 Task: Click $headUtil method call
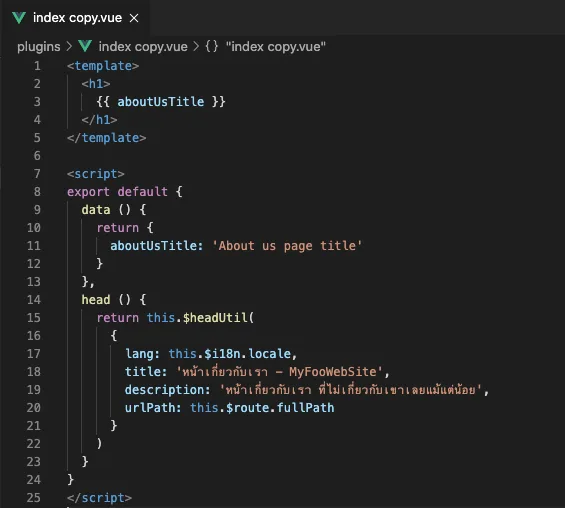click(x=215, y=318)
